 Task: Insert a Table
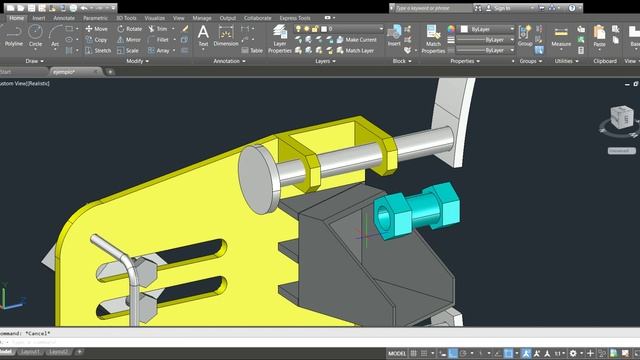(x=252, y=51)
